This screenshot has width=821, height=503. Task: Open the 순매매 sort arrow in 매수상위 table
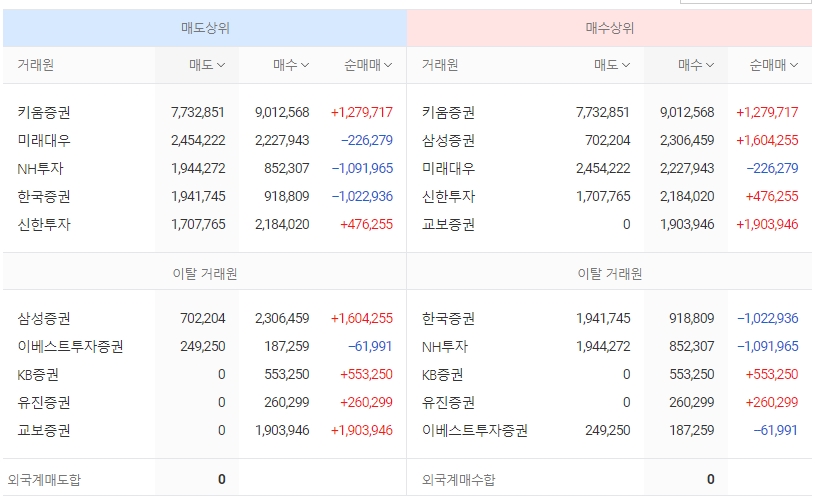(794, 65)
